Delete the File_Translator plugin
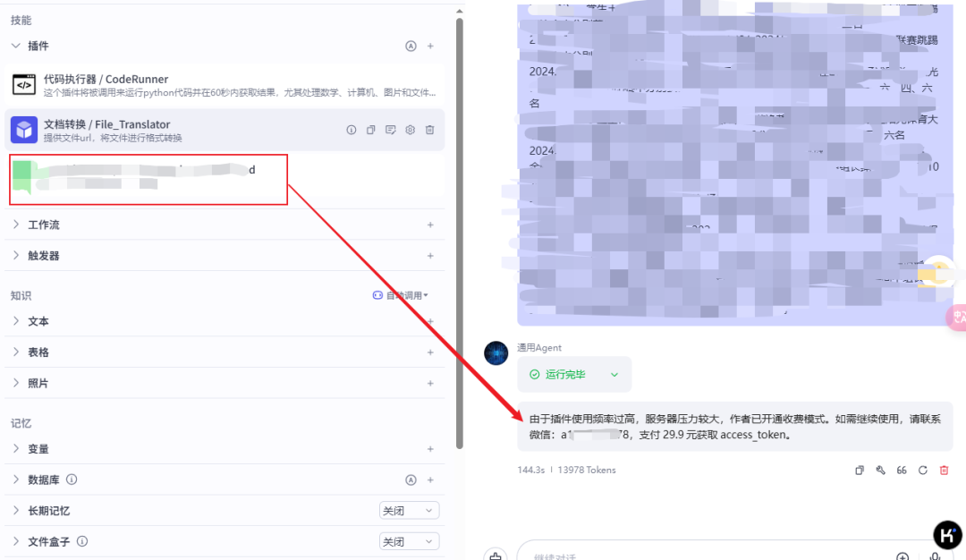Viewport: 966px width, 560px height. (x=430, y=130)
